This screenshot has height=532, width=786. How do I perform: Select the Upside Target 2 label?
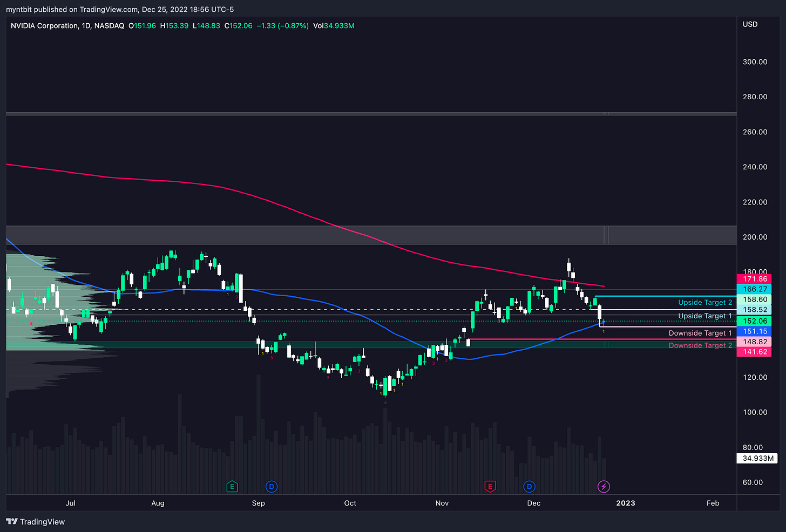[x=705, y=303]
